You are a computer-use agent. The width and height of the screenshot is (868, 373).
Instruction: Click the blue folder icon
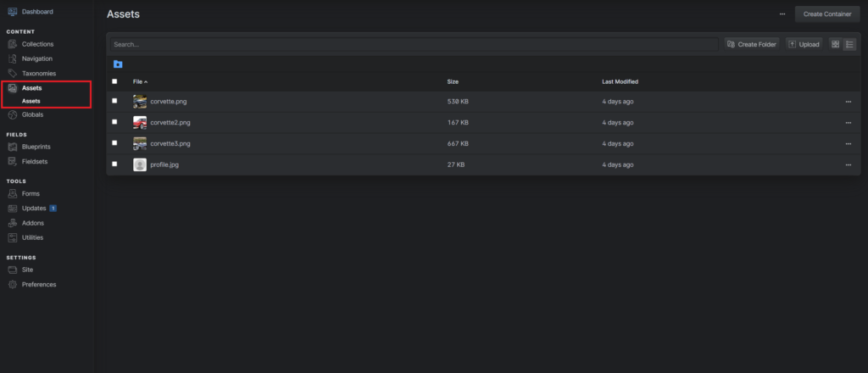coord(118,64)
